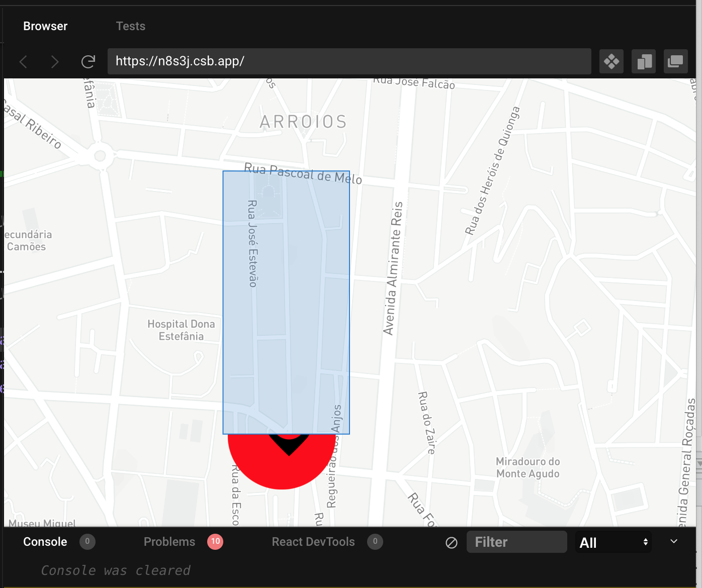Navigate back in the browser preview
The width and height of the screenshot is (702, 588).
(23, 61)
